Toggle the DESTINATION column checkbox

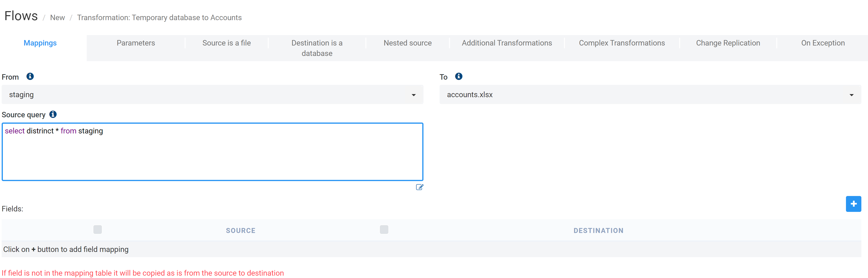pos(384,230)
